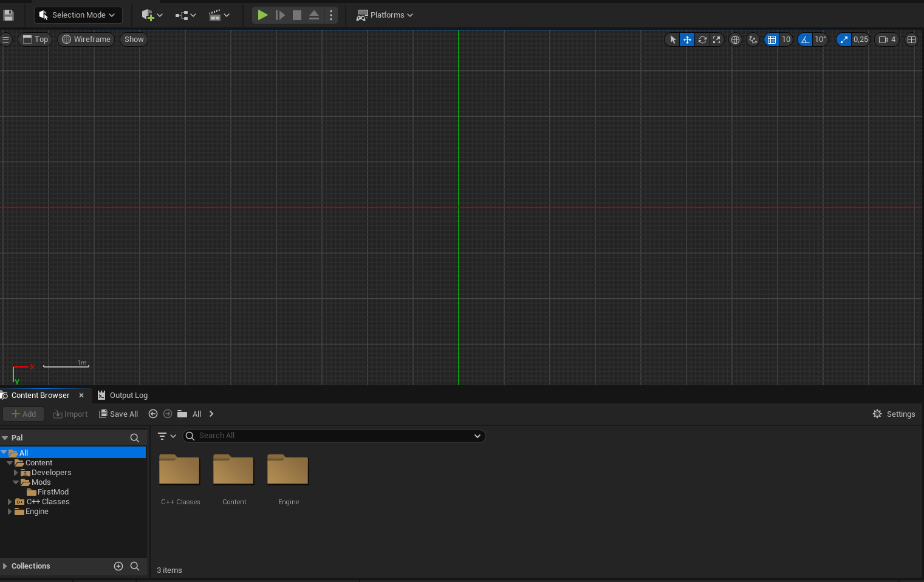Select the Rotate tool in the viewport toolbar
Viewport: 924px width, 582px height.
point(702,39)
